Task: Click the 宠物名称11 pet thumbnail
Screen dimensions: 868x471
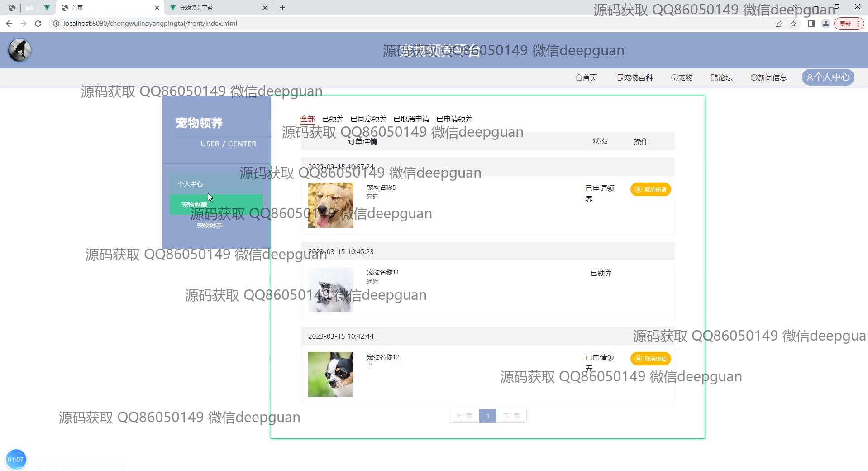Action: point(330,290)
